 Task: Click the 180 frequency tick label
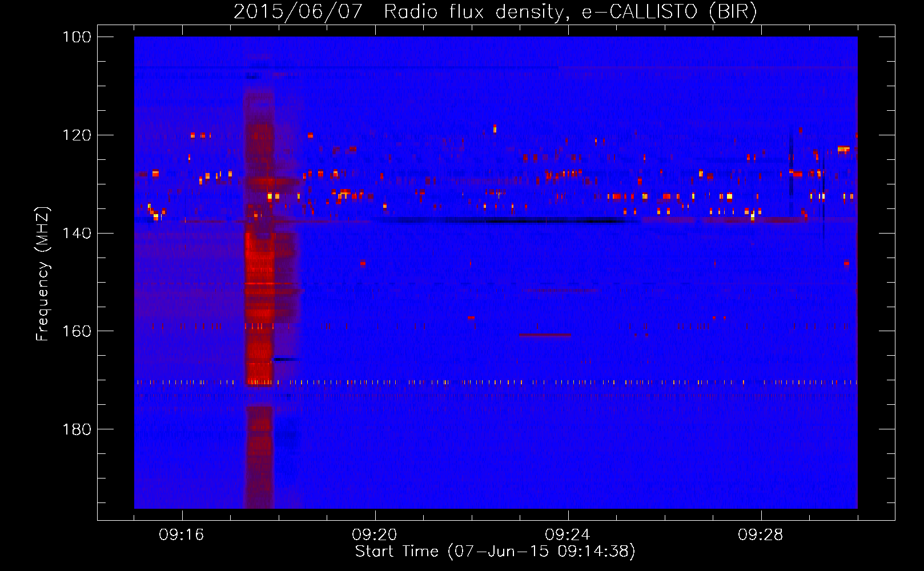coord(77,429)
